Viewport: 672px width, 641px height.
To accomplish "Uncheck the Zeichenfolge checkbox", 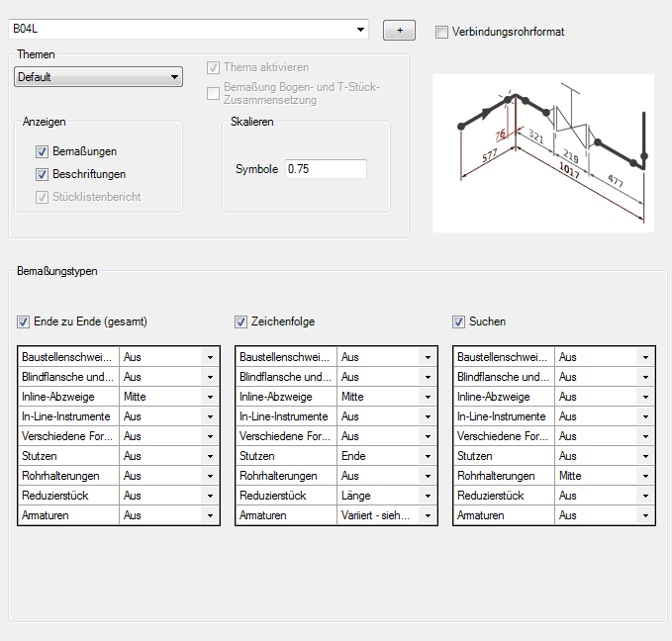I will coord(240,321).
